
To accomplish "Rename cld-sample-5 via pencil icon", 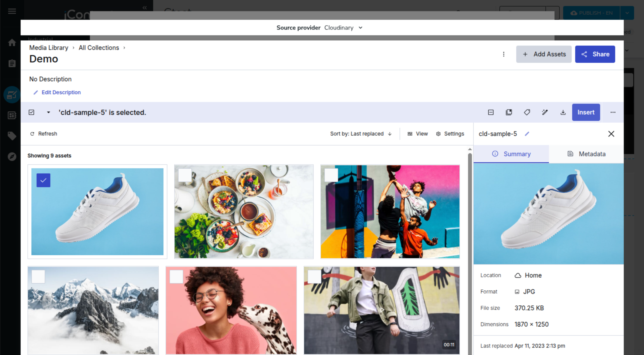I will [527, 134].
